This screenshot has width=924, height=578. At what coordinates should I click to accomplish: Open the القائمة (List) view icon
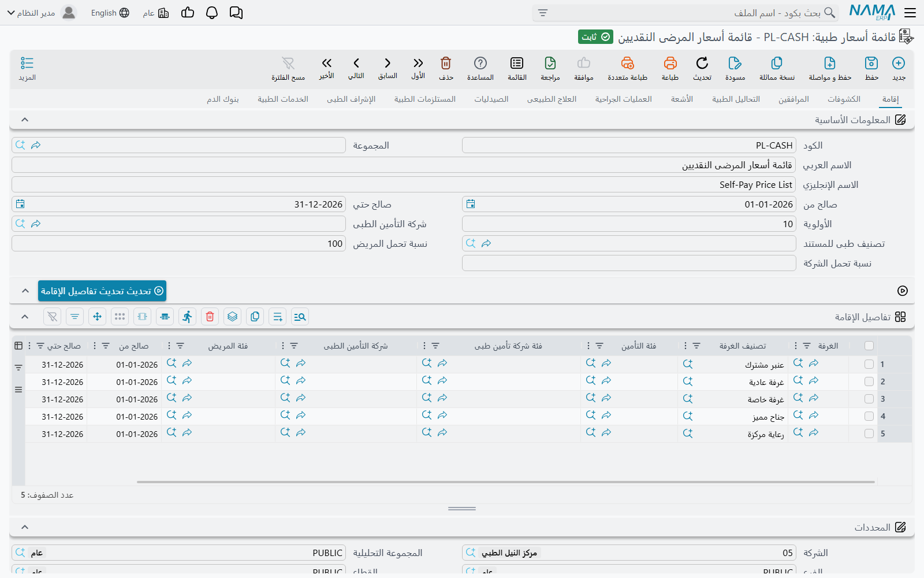click(x=517, y=63)
